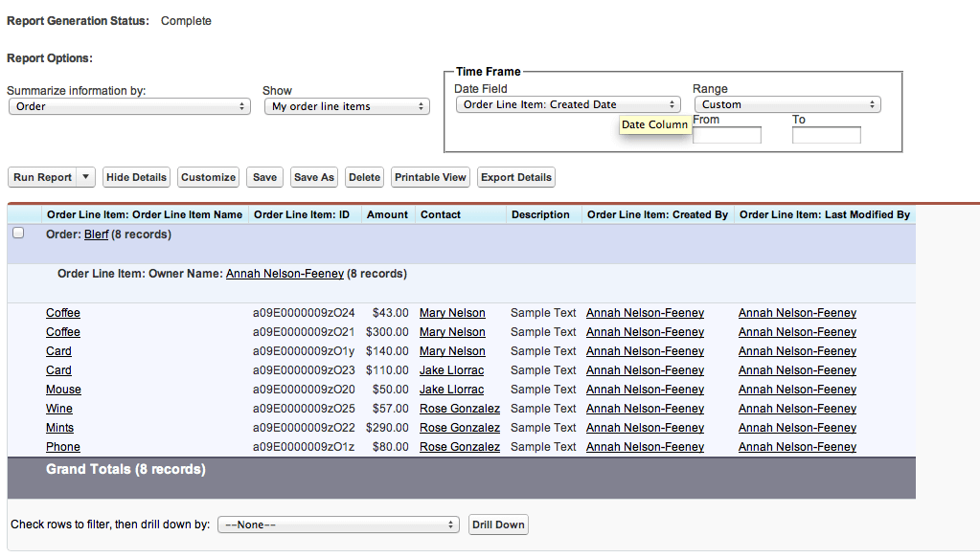Check the Order: Blerf row checkbox
The image size is (980, 558).
(x=18, y=233)
